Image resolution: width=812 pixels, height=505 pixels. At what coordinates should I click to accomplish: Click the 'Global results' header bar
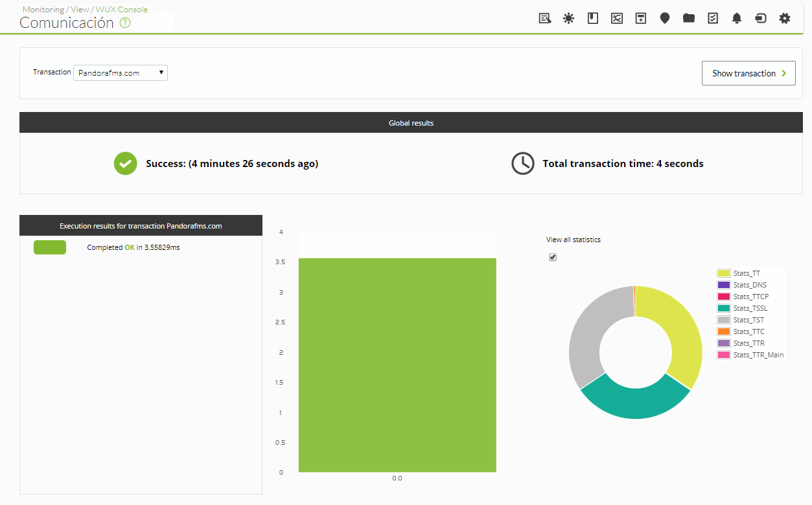tap(411, 122)
